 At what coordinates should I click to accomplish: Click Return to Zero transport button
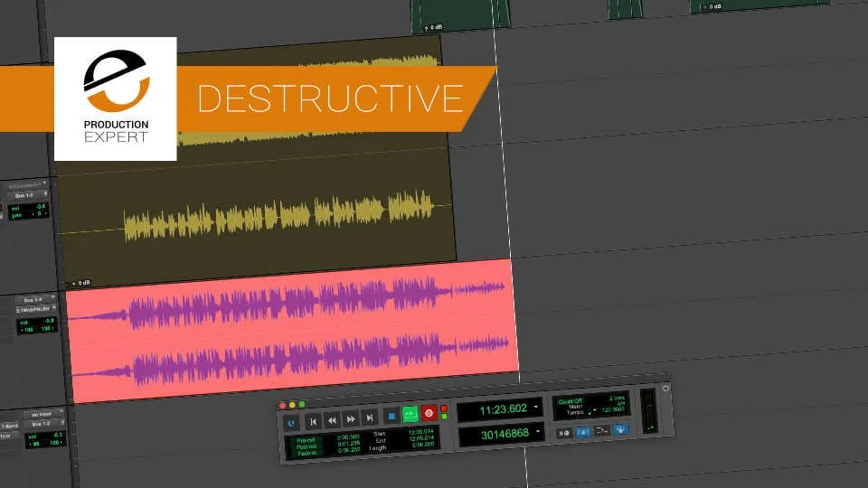click(x=314, y=422)
